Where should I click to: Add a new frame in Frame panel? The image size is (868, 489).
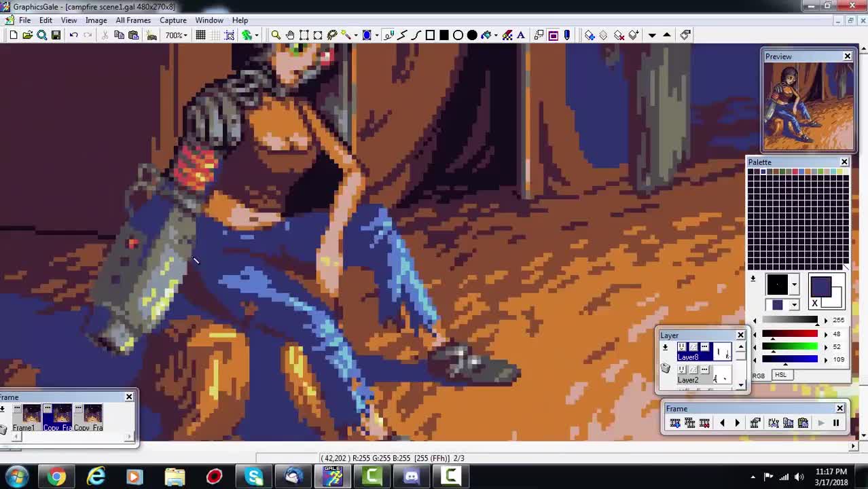675,423
